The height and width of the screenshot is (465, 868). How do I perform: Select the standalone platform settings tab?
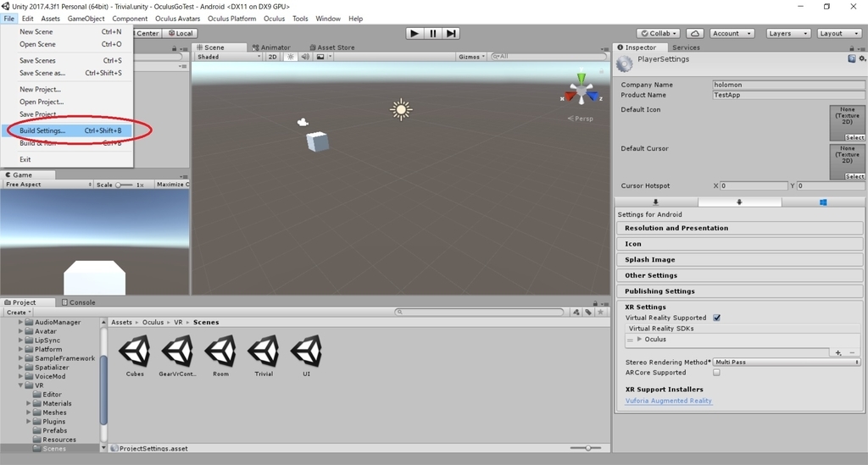pyautogui.click(x=656, y=202)
